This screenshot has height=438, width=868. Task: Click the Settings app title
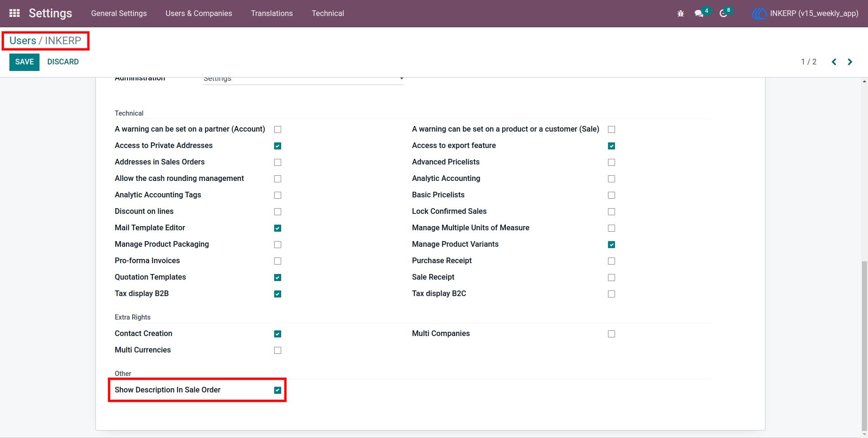click(x=50, y=13)
